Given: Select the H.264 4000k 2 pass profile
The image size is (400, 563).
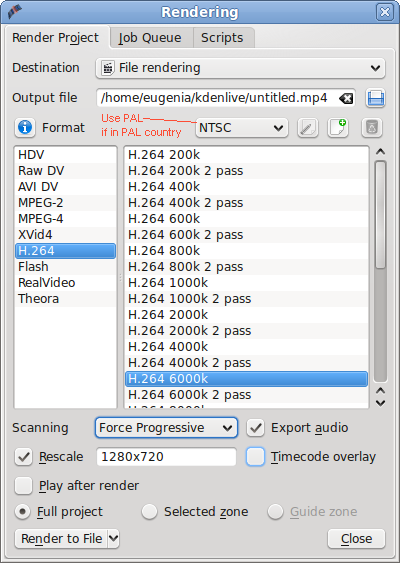Looking at the screenshot, I should tap(246, 362).
